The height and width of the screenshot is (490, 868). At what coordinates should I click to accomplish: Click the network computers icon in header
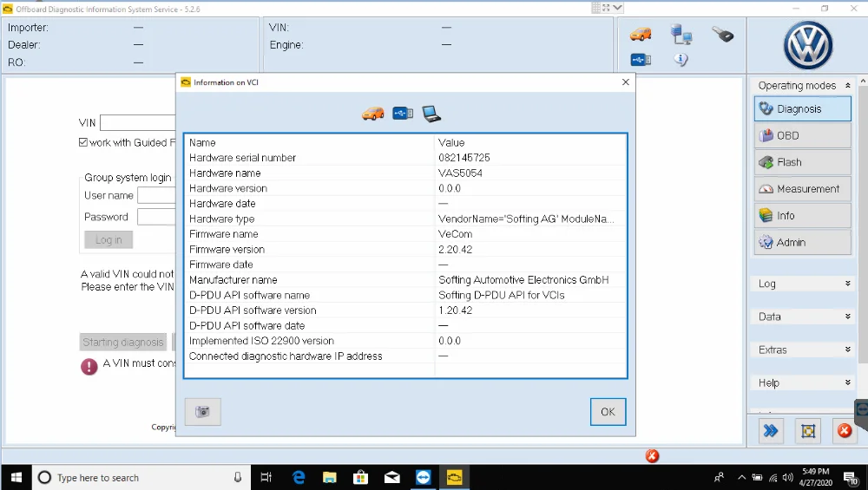(681, 35)
